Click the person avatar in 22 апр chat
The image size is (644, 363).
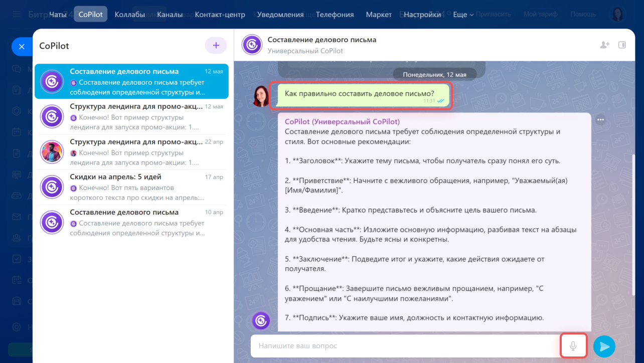tap(52, 152)
